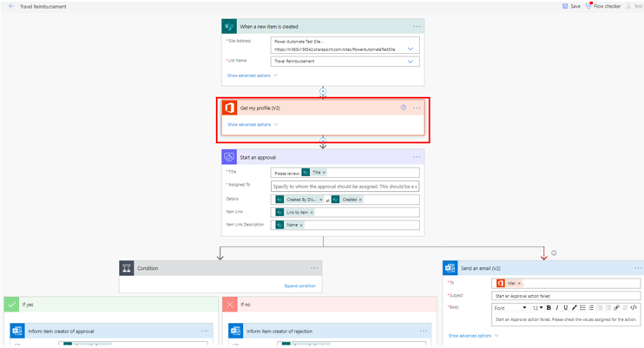The image size is (644, 348).
Task: Open the Site Address dropdown
Action: click(410, 49)
